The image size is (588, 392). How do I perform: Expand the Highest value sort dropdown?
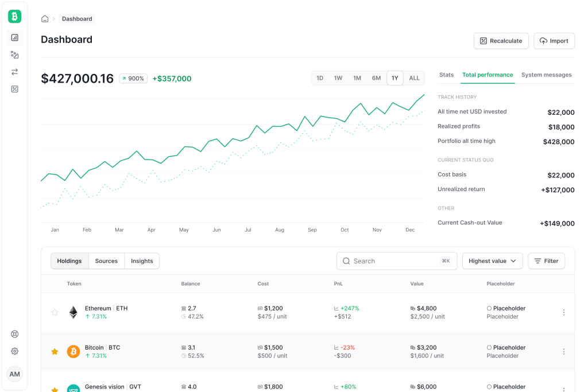click(492, 261)
